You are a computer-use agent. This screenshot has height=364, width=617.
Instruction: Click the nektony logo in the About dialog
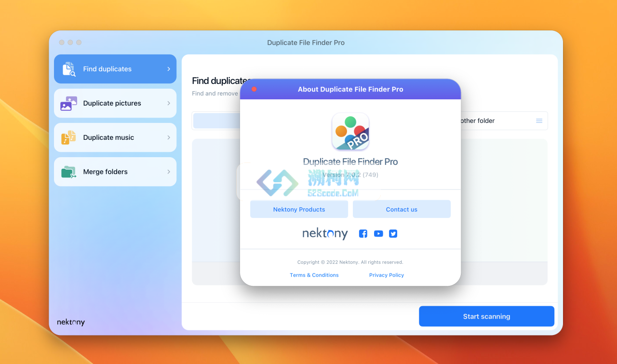(325, 234)
